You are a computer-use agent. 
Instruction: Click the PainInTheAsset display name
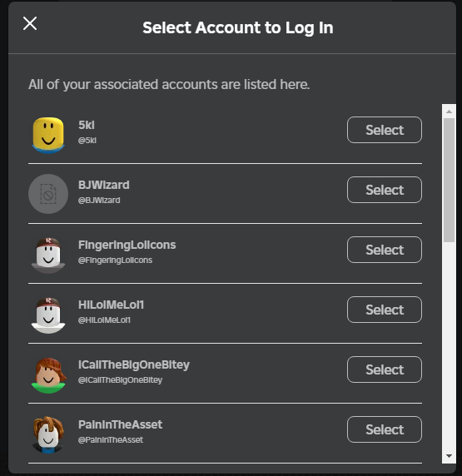(x=120, y=424)
